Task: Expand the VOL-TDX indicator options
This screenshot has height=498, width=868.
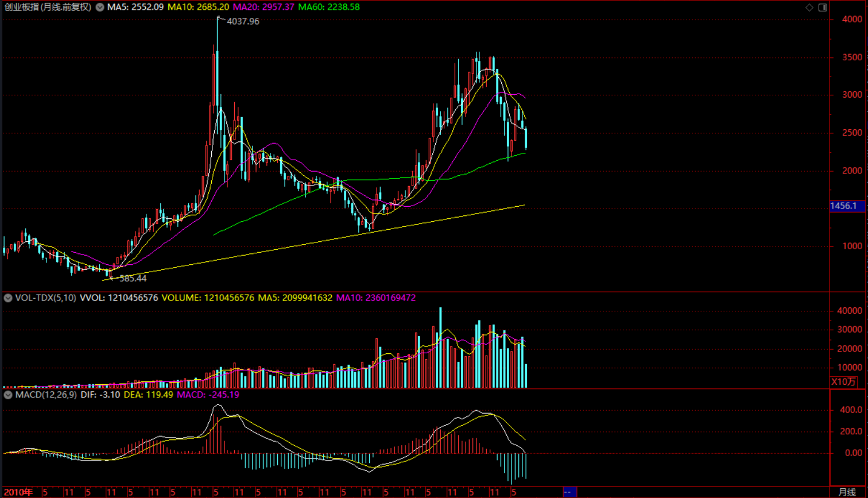Action: tap(8, 298)
